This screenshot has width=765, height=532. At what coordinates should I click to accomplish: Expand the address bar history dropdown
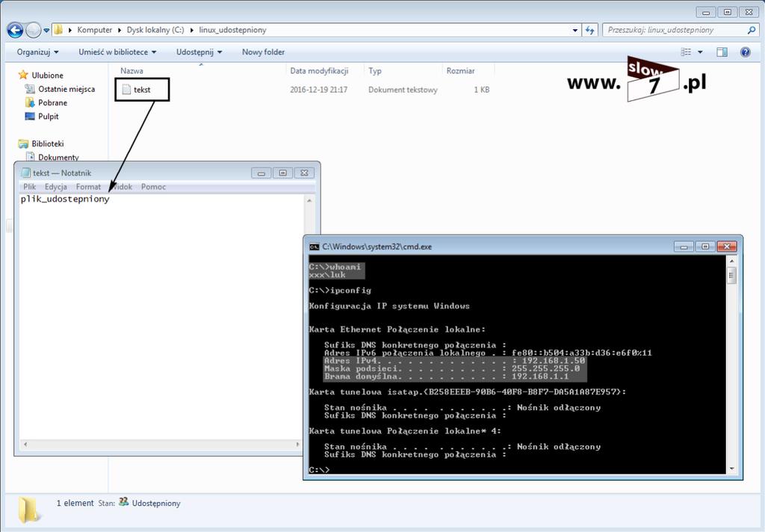click(575, 30)
